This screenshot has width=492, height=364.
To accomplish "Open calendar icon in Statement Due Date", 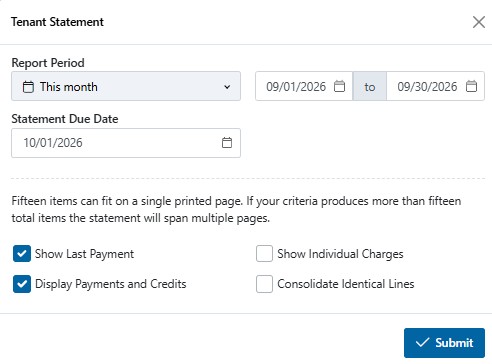I will 227,143.
